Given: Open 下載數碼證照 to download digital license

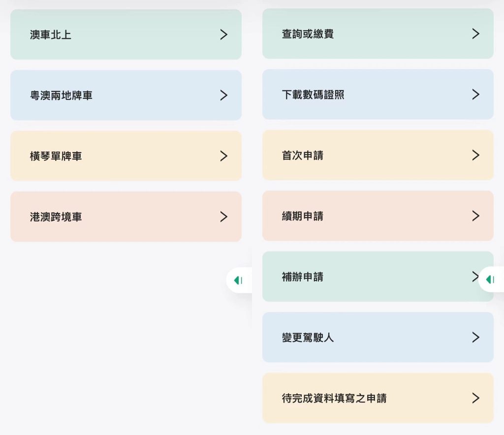Looking at the screenshot, I should tap(378, 94).
